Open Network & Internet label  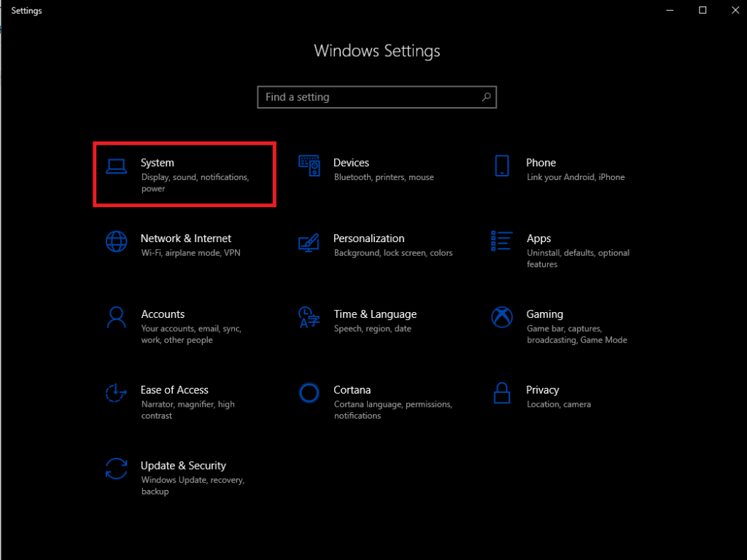click(186, 238)
